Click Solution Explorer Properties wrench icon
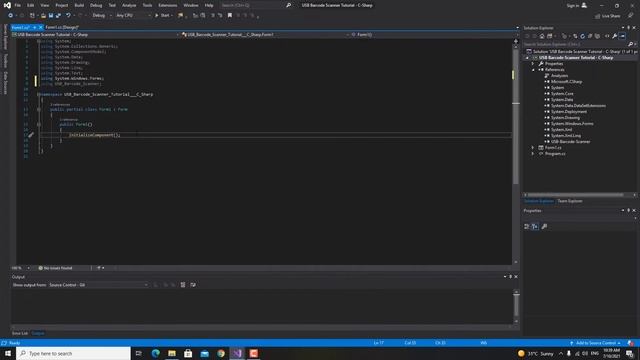The image size is (640, 360). point(615,36)
